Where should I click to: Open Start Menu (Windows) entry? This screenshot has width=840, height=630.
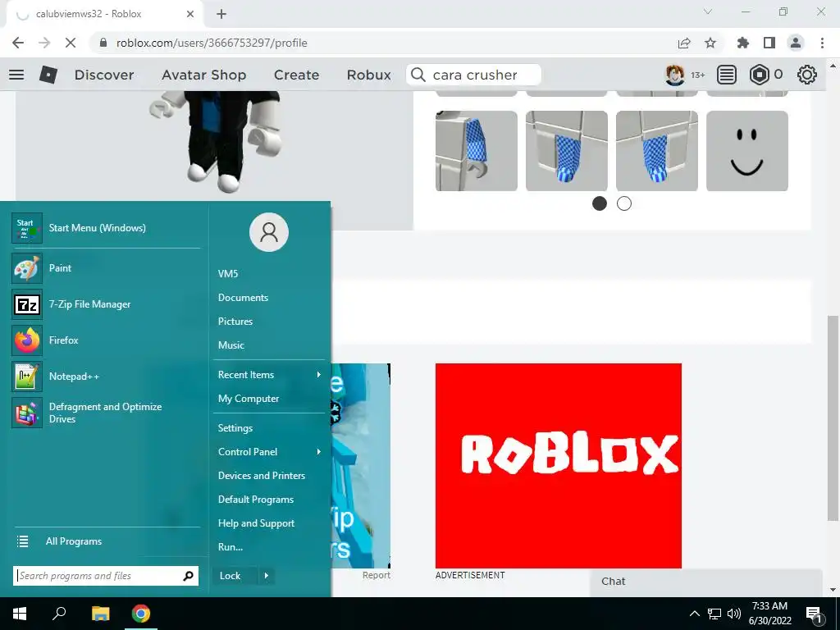click(106, 228)
